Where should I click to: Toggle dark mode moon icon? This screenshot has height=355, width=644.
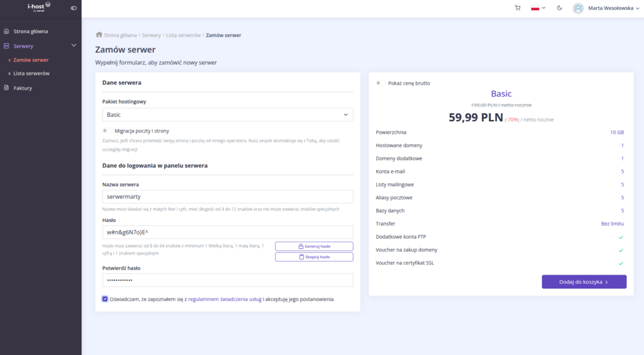(560, 8)
